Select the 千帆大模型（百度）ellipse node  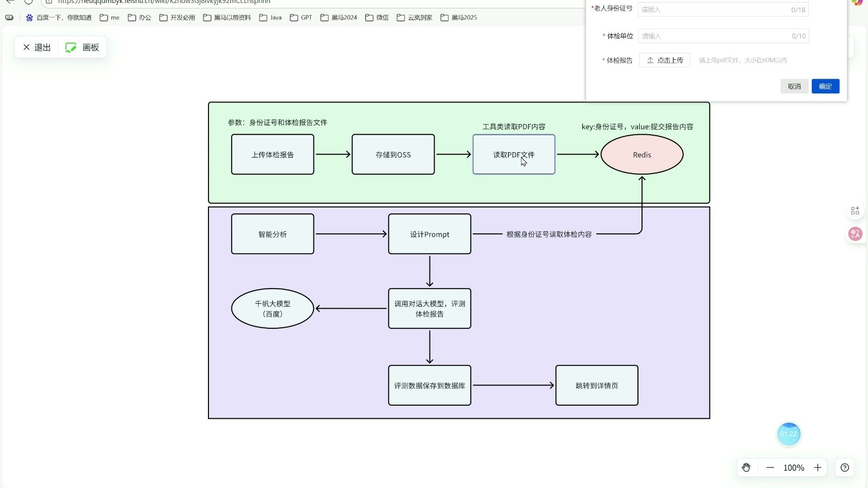(273, 308)
